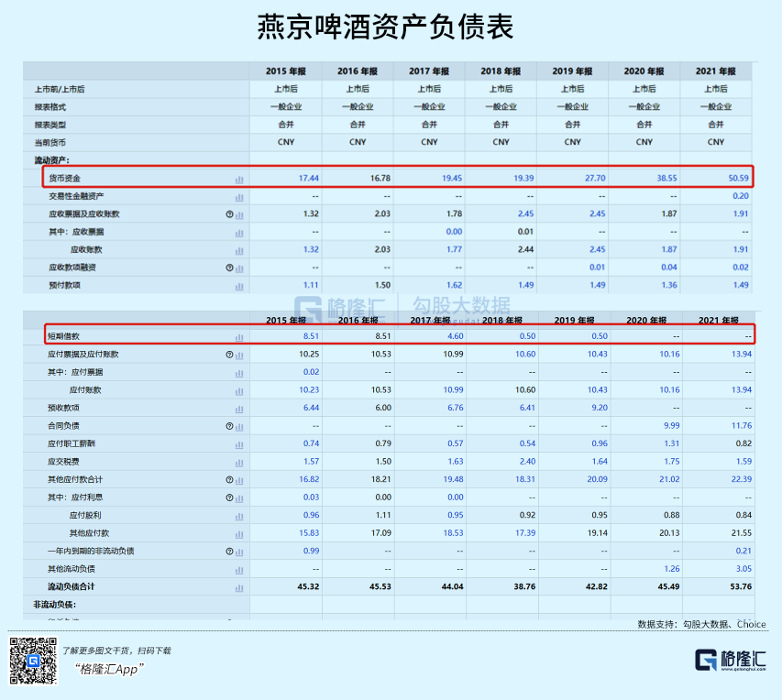Select the 流动资产: section label
Image resolution: width=782 pixels, height=700 pixels.
[x=52, y=160]
